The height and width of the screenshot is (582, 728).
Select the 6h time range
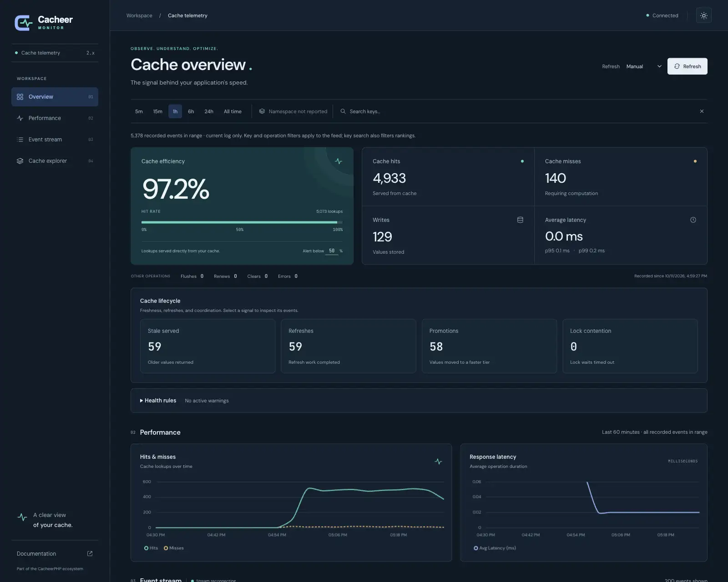(x=191, y=111)
